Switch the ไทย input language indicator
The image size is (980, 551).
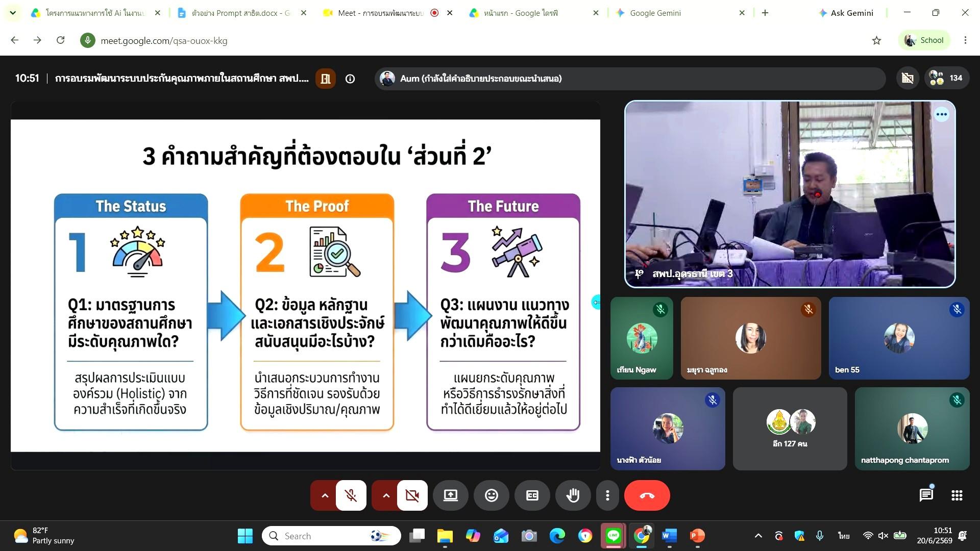coord(843,536)
